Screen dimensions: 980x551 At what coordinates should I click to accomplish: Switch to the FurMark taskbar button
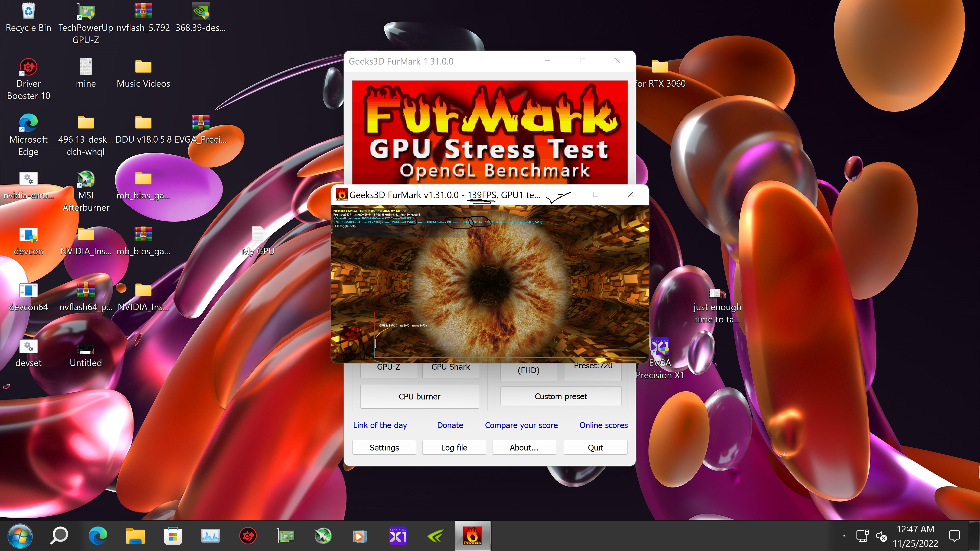[x=472, y=536]
